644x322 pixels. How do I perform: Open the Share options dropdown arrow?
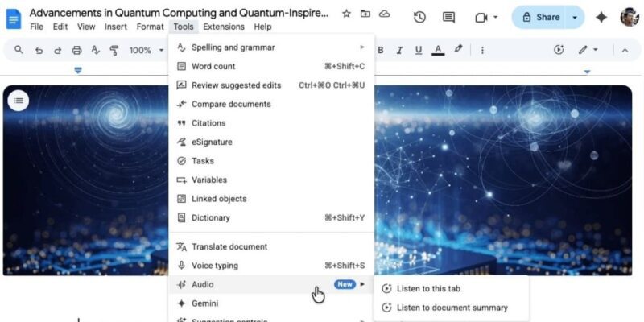click(x=575, y=17)
